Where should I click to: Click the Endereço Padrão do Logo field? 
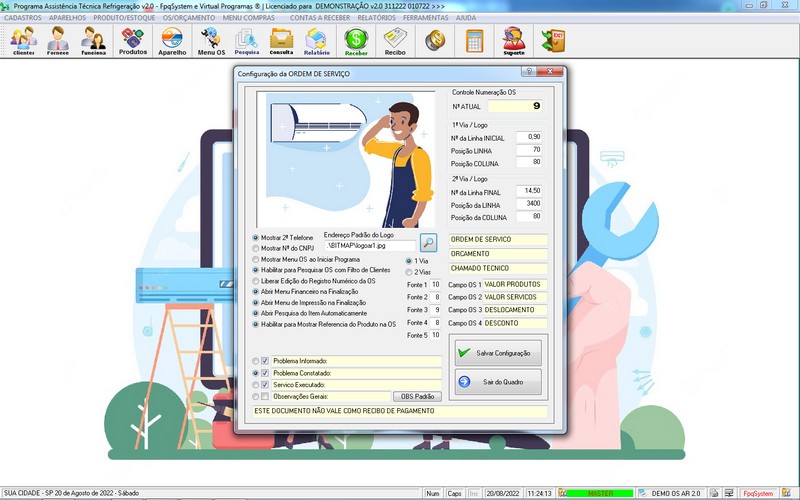click(370, 245)
